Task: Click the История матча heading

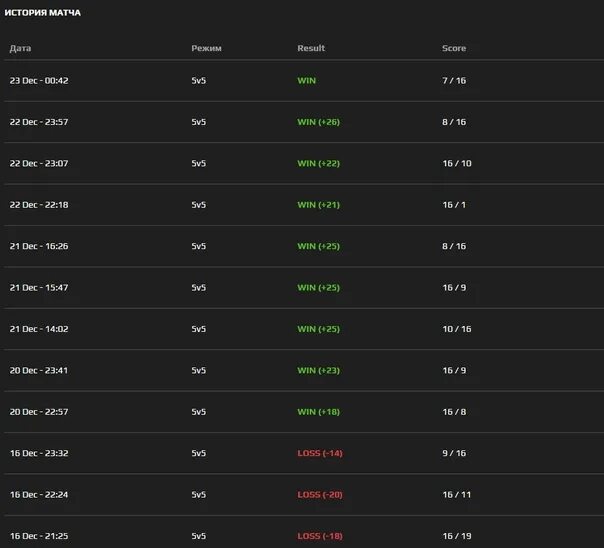Action: coord(43,13)
